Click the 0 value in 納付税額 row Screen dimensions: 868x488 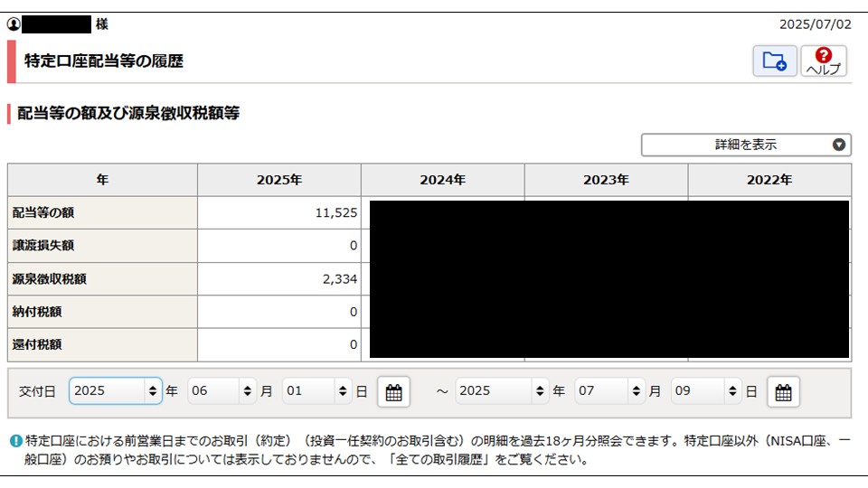click(354, 312)
